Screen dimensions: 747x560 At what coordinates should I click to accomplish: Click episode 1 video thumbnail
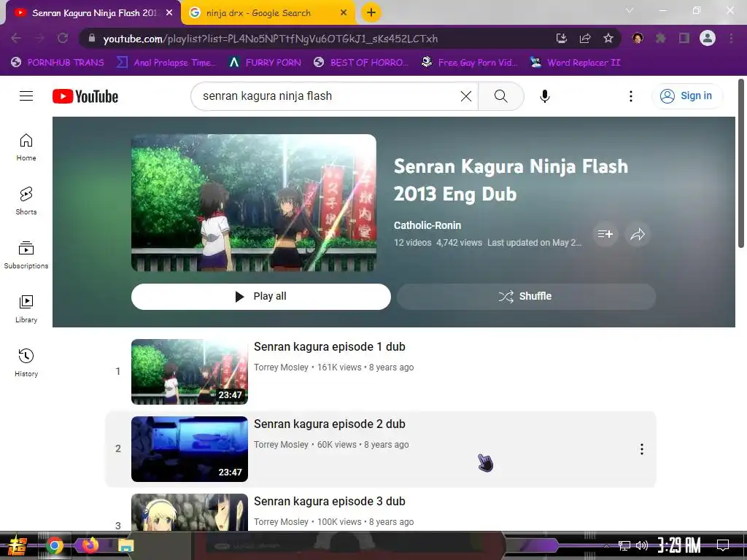190,372
